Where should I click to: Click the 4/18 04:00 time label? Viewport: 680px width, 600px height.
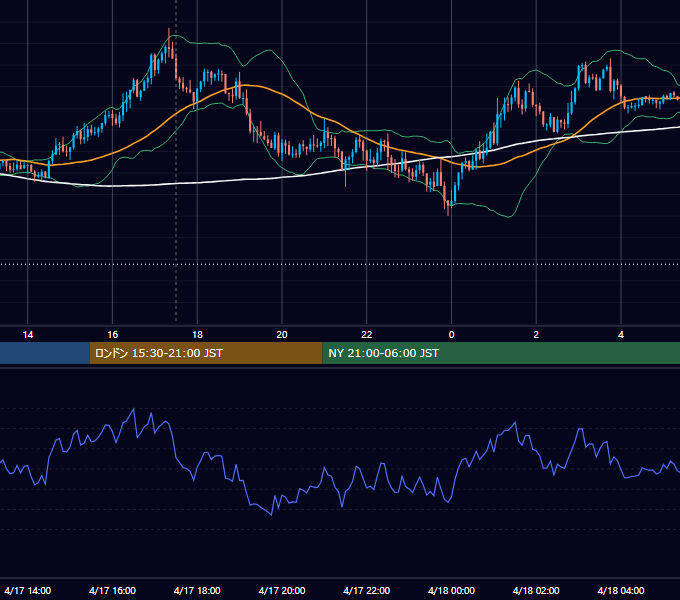pos(621,590)
